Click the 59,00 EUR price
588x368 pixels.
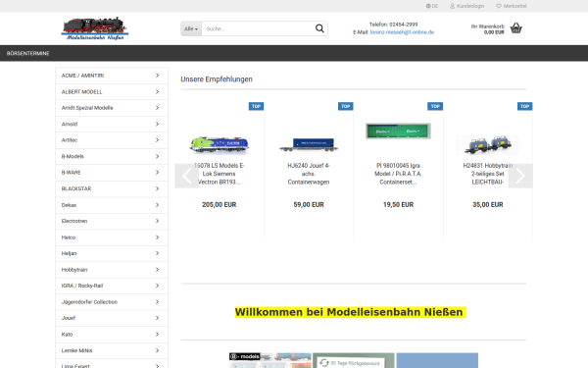[309, 205]
